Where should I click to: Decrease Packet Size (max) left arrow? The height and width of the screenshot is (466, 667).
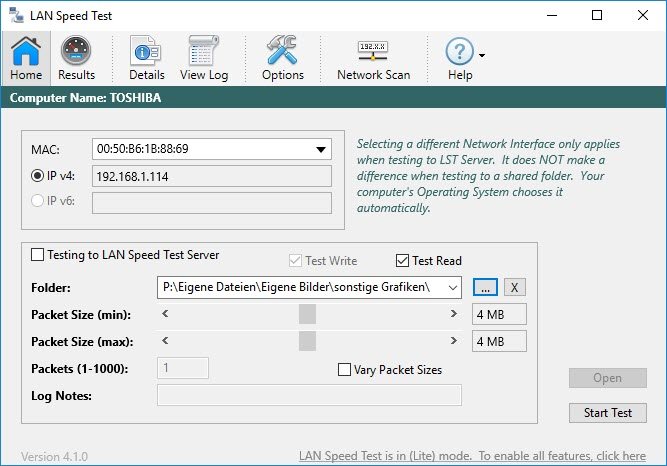[x=165, y=341]
